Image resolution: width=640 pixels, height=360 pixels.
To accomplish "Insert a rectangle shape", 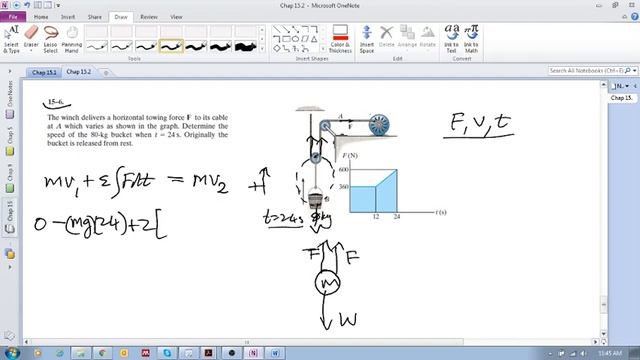I will [x=287, y=39].
